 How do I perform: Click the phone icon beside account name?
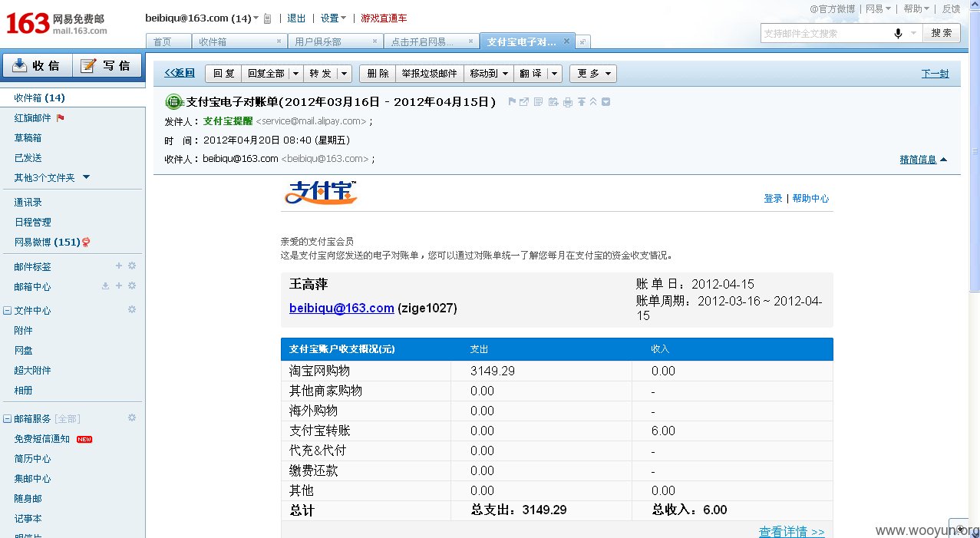pos(266,18)
